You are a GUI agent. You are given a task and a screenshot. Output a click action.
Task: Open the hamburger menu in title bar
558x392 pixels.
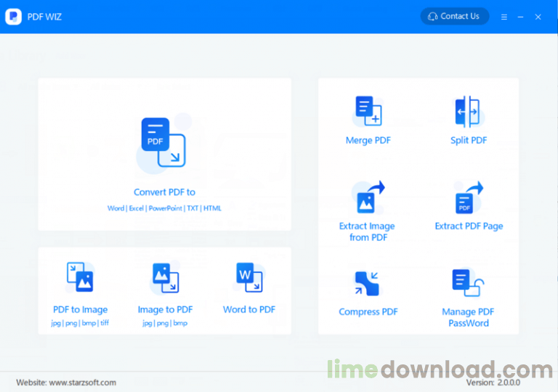point(504,17)
